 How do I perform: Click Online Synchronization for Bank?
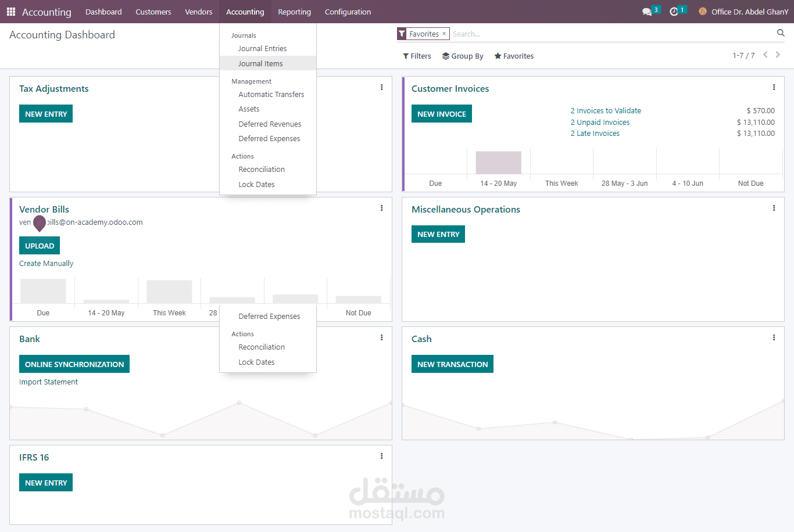pos(74,364)
